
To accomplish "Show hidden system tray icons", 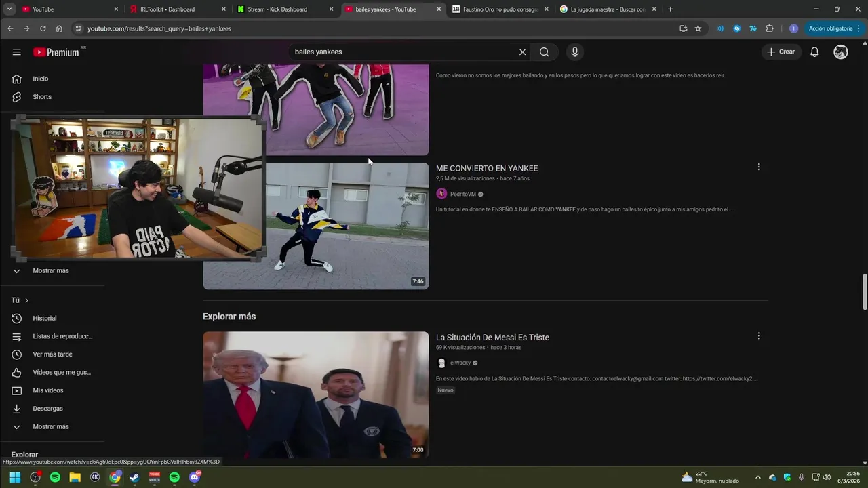I will (x=758, y=477).
